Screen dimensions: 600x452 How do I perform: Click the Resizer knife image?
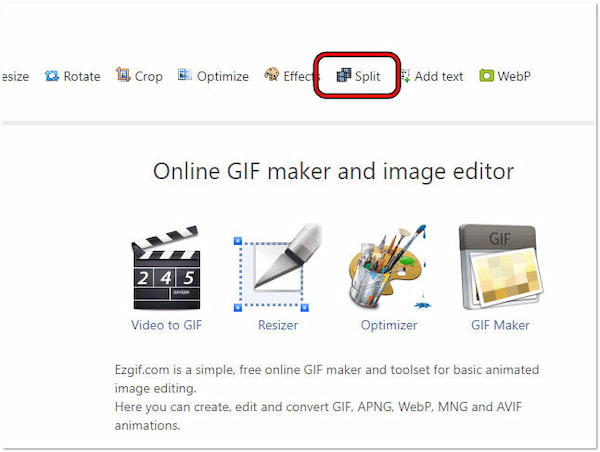[x=278, y=268]
